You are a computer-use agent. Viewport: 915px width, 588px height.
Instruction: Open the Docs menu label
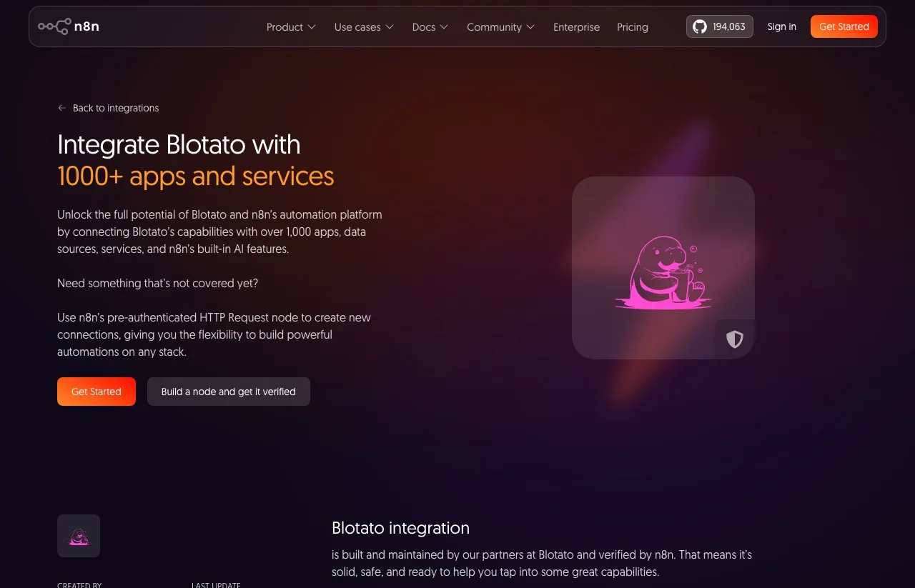pyautogui.click(x=424, y=27)
